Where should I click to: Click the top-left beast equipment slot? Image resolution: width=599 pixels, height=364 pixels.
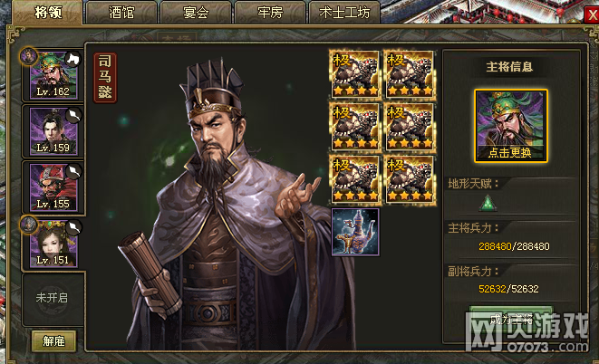[355, 74]
